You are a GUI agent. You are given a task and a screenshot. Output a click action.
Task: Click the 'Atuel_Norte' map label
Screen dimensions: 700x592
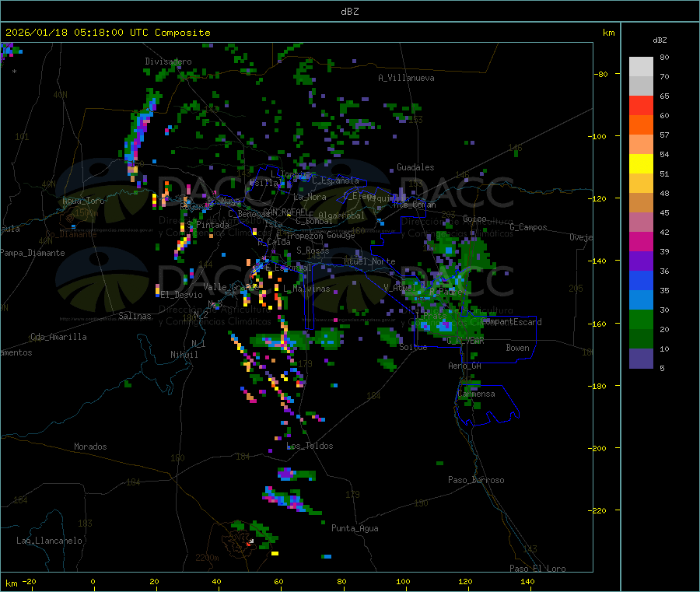click(x=369, y=261)
